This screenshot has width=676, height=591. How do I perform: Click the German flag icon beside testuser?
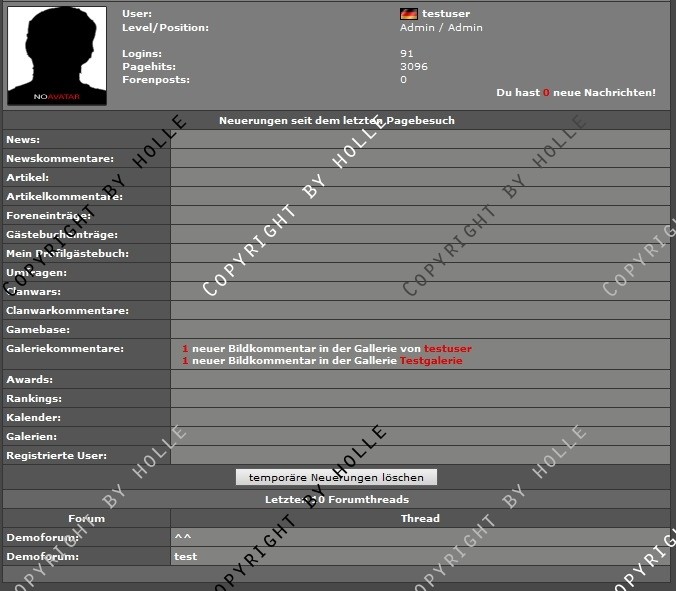(409, 14)
